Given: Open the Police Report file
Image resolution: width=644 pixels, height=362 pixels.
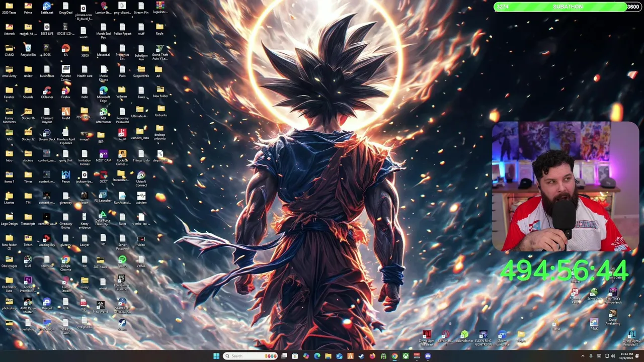Looking at the screenshot, I should point(122,29).
